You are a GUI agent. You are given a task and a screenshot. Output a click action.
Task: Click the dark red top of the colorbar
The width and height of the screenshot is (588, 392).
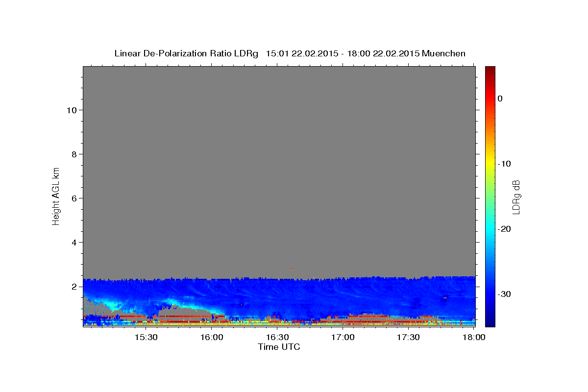490,71
